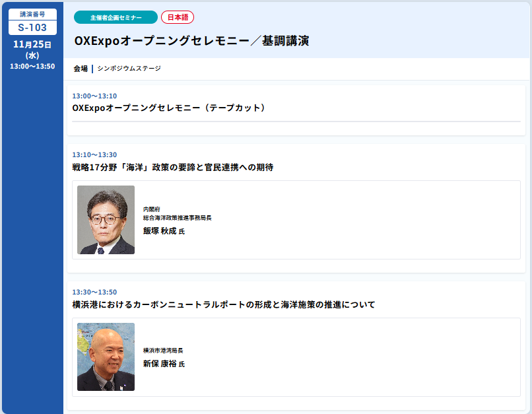
Task: Click the affiliation 総合海洋政策推進事務局長
Action: [x=178, y=218]
